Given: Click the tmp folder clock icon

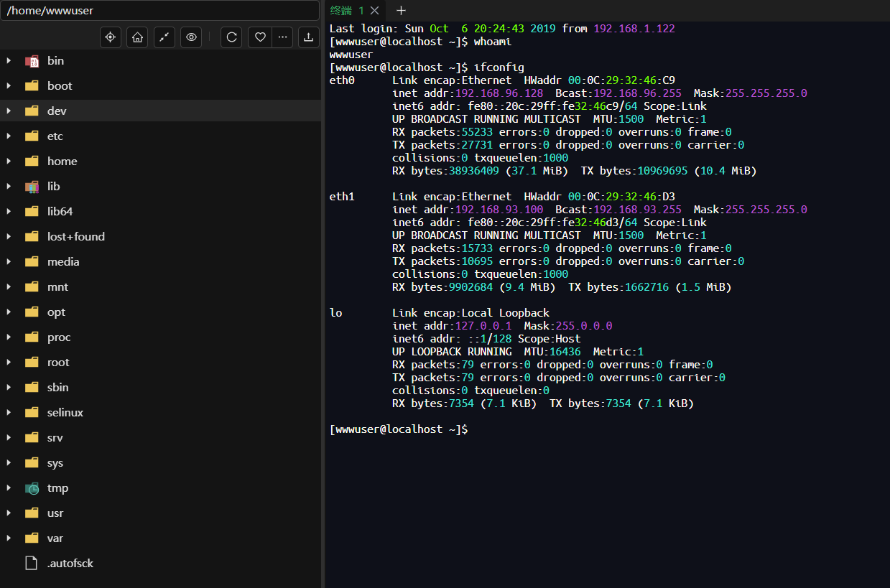Looking at the screenshot, I should pos(32,488).
